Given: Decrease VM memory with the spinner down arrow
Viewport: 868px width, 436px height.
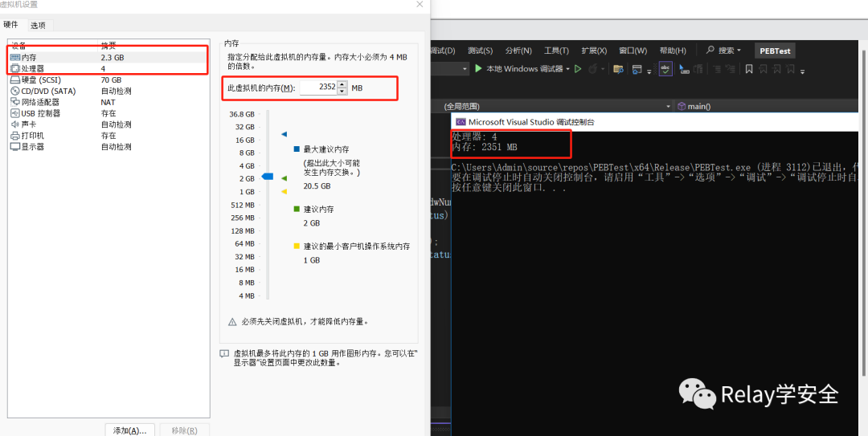Looking at the screenshot, I should coord(342,92).
